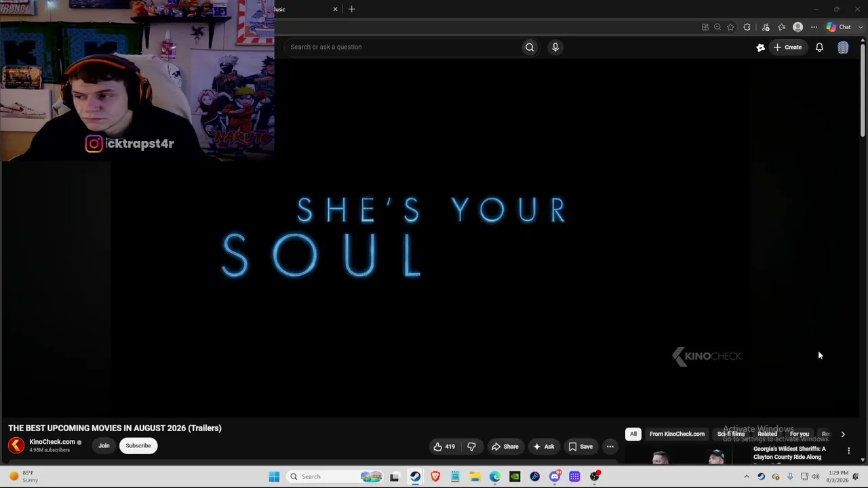868x488 pixels.
Task: Open the Windows Start menu
Action: pyautogui.click(x=274, y=476)
